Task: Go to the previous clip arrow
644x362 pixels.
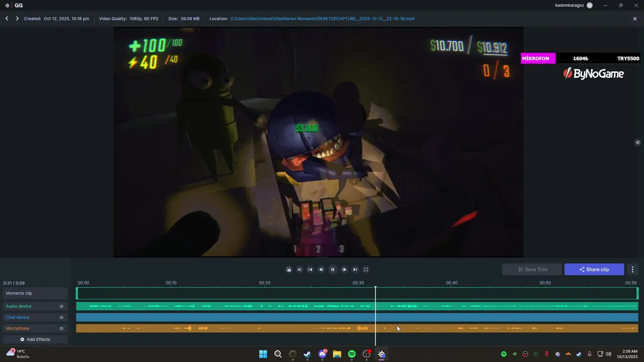Action: 7,19
